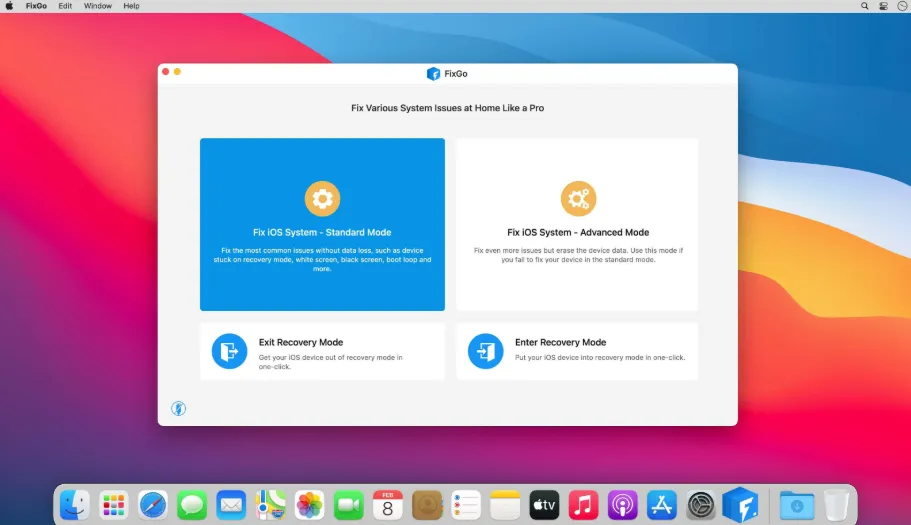Open Notes from the Dock
Screen dimensions: 911x525
[505, 505]
